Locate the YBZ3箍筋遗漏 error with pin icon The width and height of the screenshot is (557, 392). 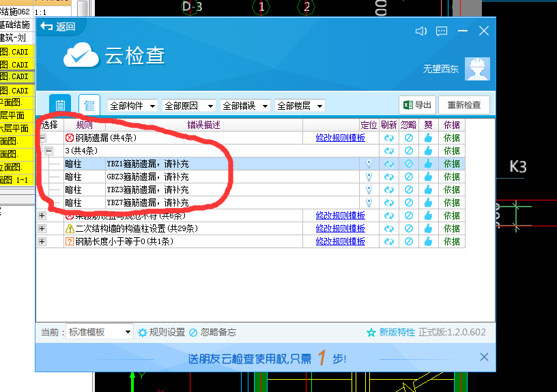(x=369, y=190)
